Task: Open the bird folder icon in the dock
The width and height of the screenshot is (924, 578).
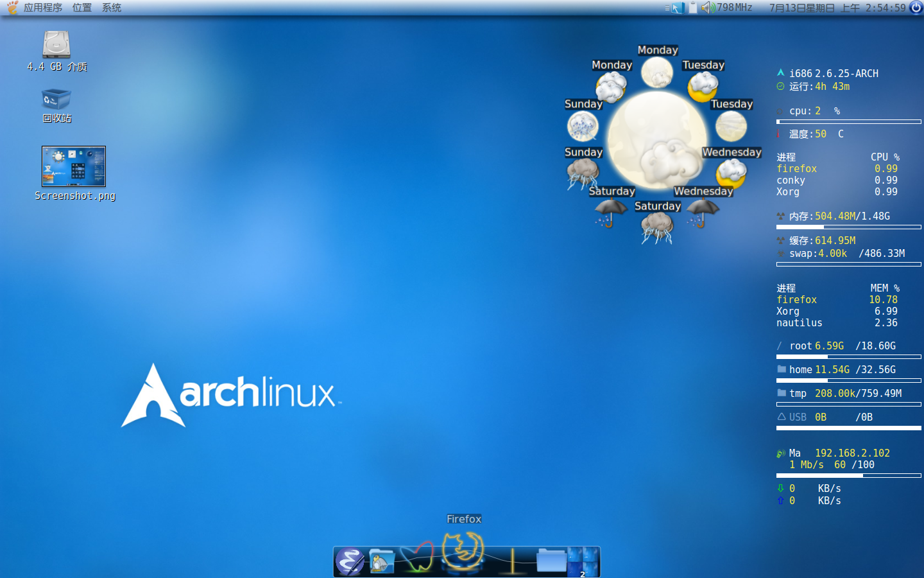Action: (x=381, y=561)
